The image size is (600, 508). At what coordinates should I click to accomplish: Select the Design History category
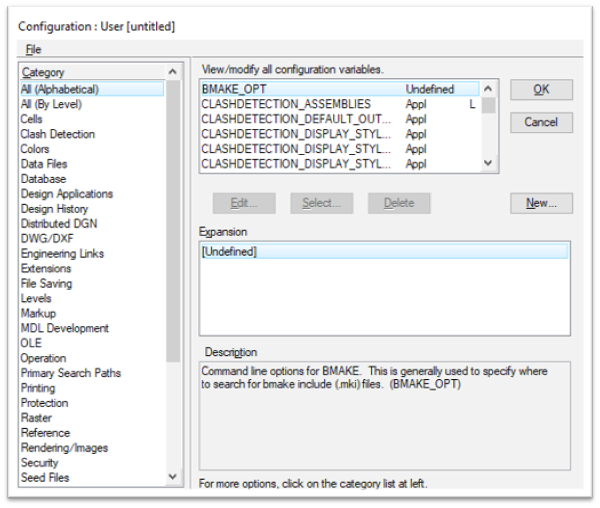coord(54,209)
